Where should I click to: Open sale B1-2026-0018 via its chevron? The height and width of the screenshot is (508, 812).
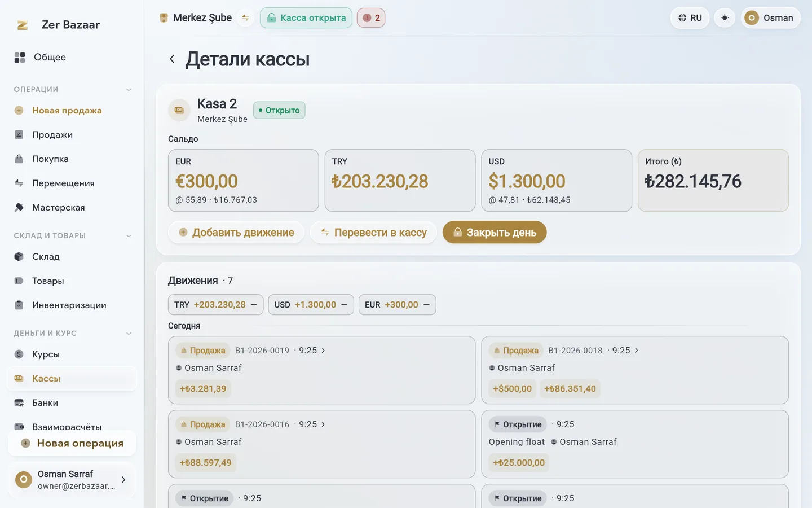pyautogui.click(x=637, y=351)
